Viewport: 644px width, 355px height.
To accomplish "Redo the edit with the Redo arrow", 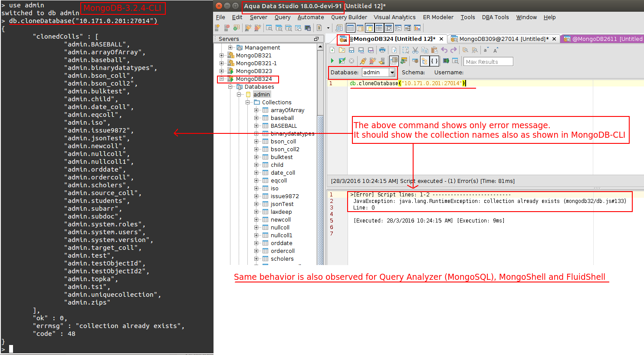I will tap(453, 50).
